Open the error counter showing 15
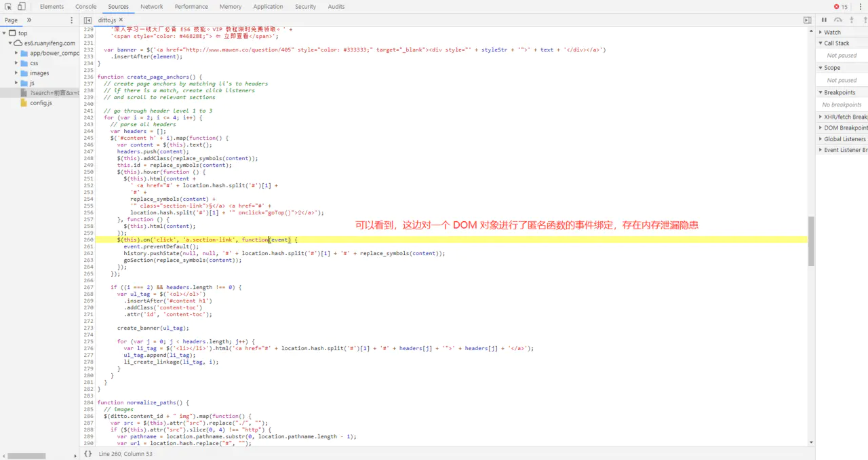This screenshot has width=868, height=460. pos(841,7)
